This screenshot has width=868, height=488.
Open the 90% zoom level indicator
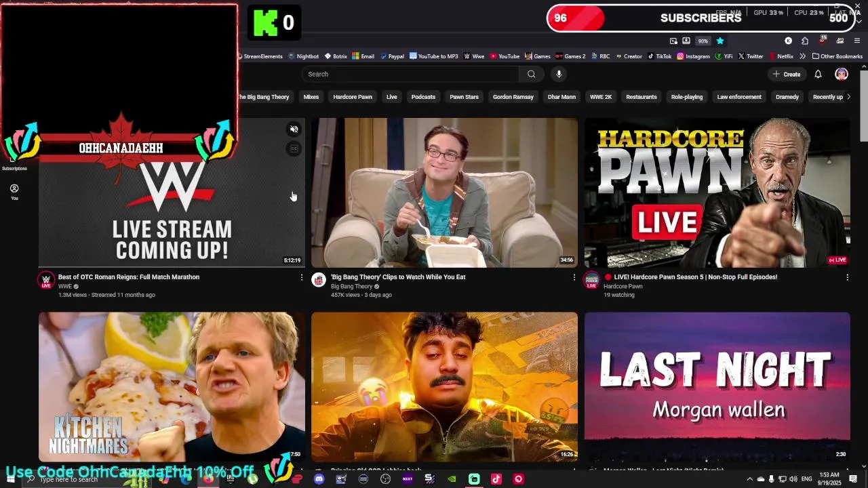703,41
